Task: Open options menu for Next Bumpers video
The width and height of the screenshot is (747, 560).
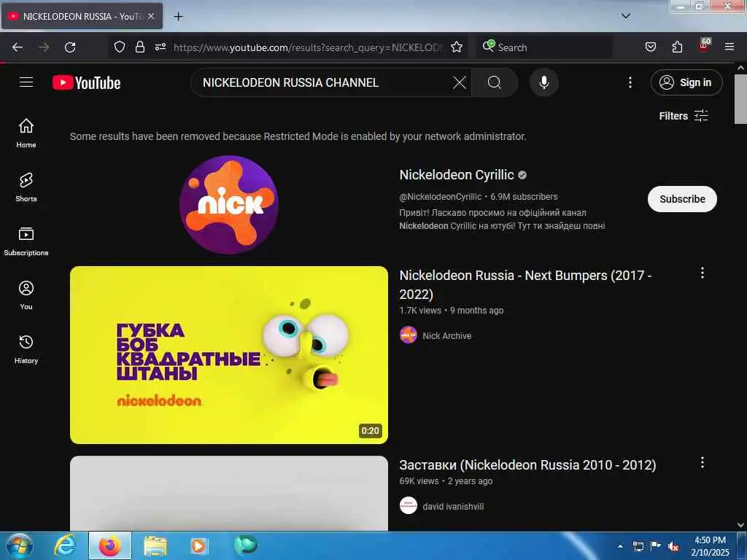Action: (x=702, y=273)
